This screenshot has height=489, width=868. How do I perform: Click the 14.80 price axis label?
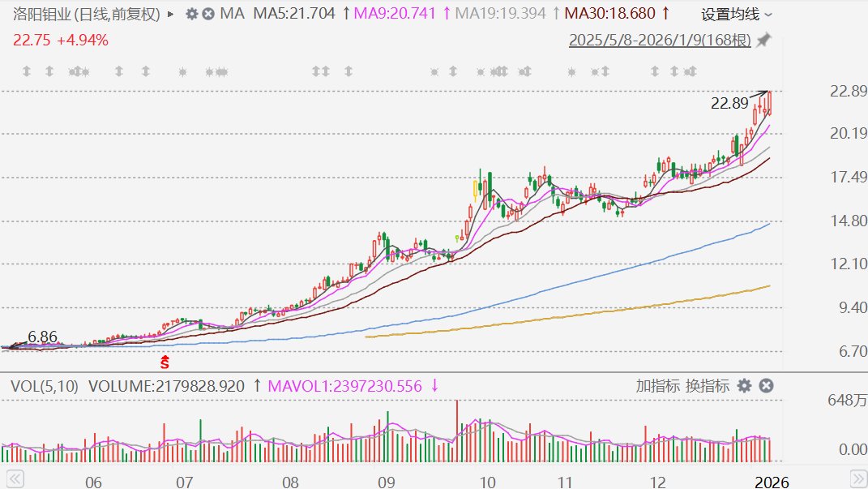848,221
